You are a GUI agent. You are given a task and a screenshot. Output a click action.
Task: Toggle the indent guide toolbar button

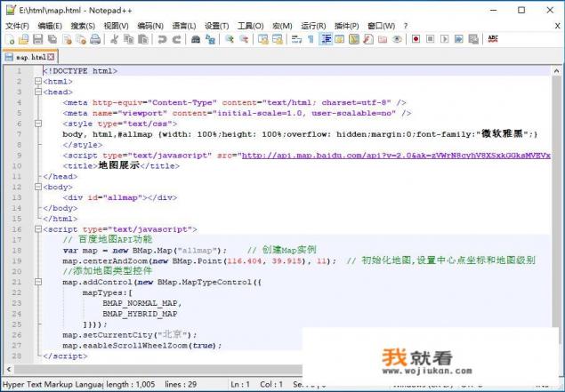326,39
